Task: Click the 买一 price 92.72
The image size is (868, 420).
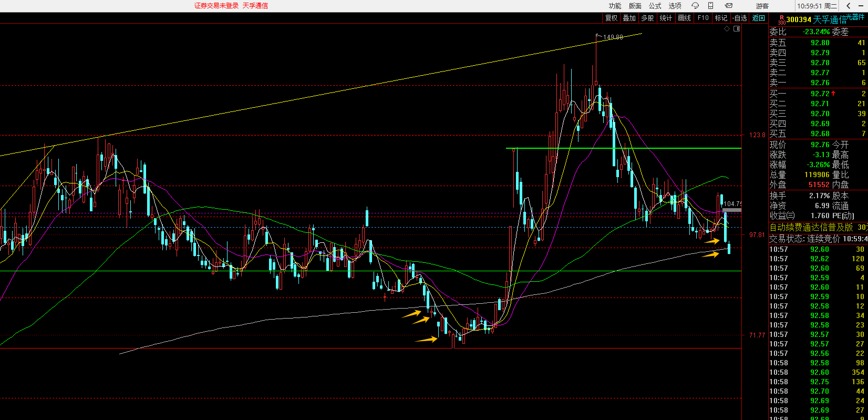Action: click(820, 94)
